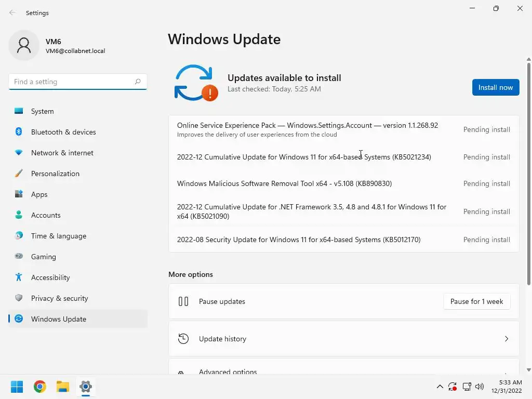Click the Bluetooth icon in sidebar
Viewport: 532px width, 399px height.
click(19, 131)
